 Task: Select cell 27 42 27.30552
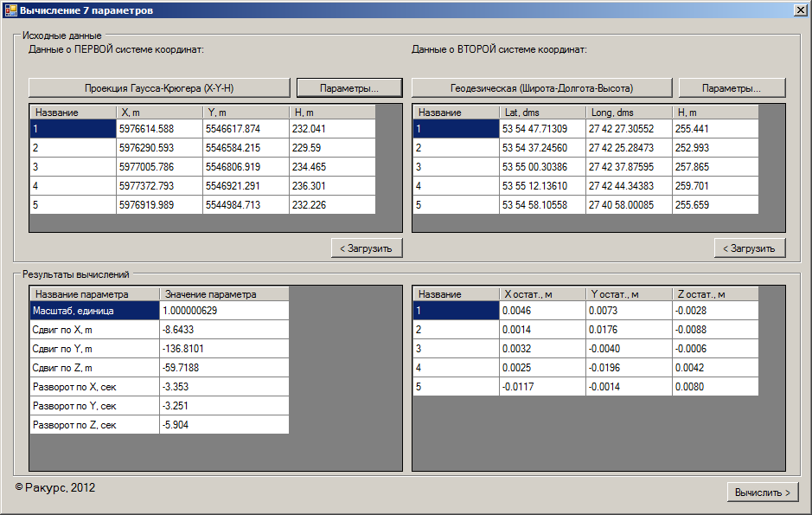tap(630, 128)
